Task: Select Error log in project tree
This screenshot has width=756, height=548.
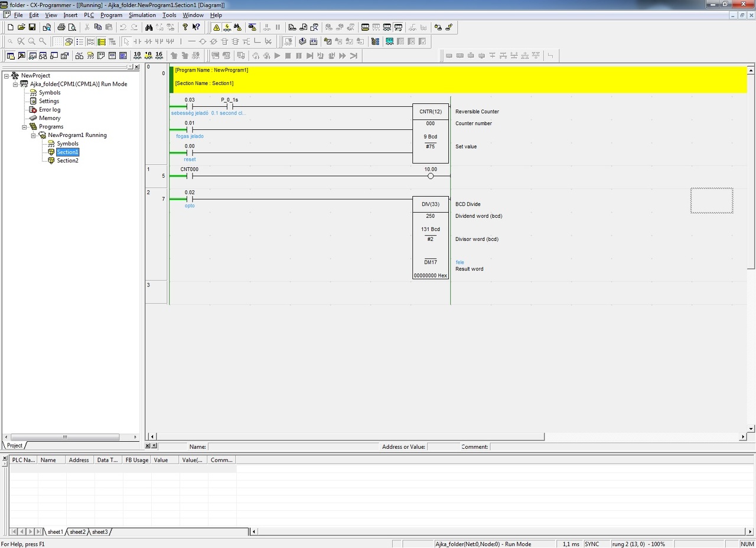Action: 50,110
